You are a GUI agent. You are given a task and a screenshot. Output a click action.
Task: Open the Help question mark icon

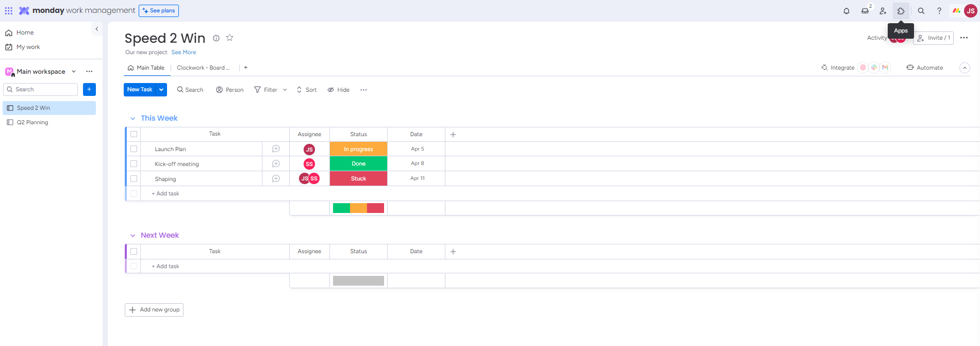tap(939, 11)
